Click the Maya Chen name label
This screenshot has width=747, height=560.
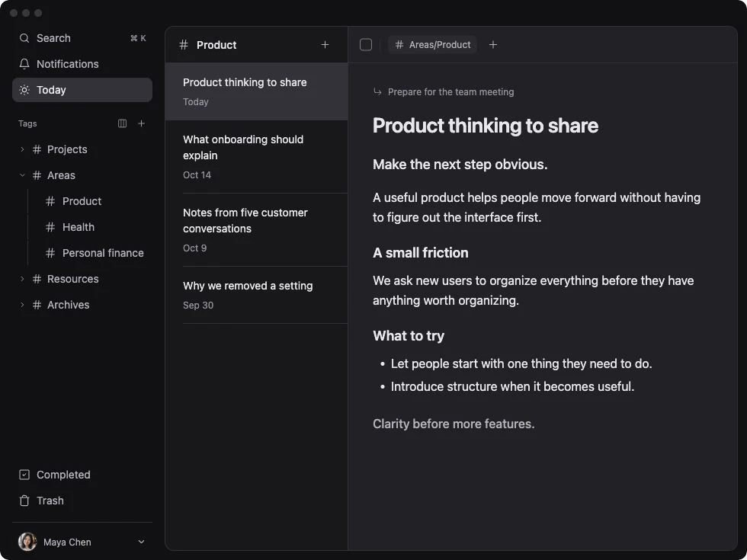[67, 542]
